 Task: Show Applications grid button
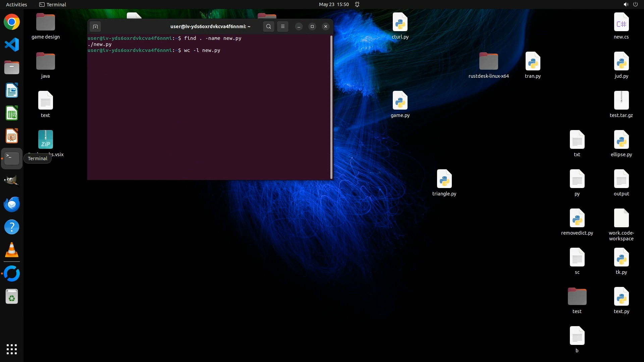(x=12, y=349)
